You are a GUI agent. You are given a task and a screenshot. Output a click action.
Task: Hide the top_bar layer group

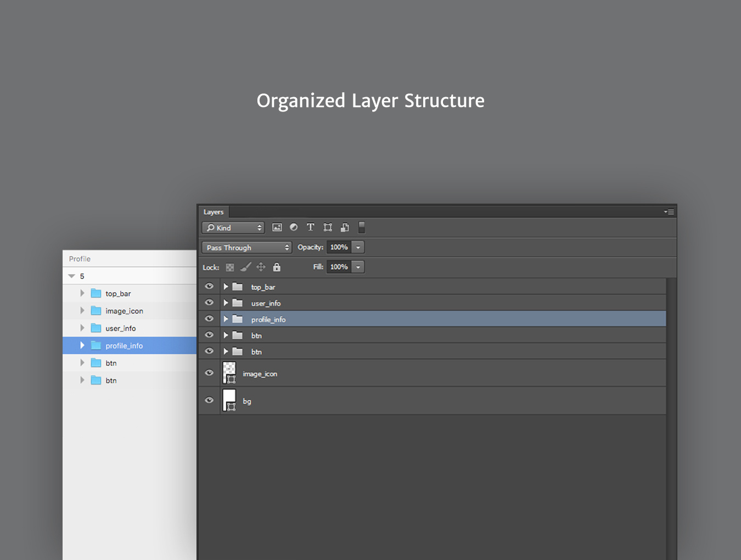coord(209,287)
